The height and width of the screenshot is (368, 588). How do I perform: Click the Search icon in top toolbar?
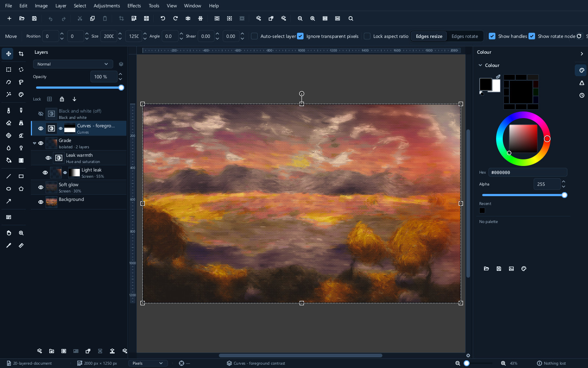351,18
